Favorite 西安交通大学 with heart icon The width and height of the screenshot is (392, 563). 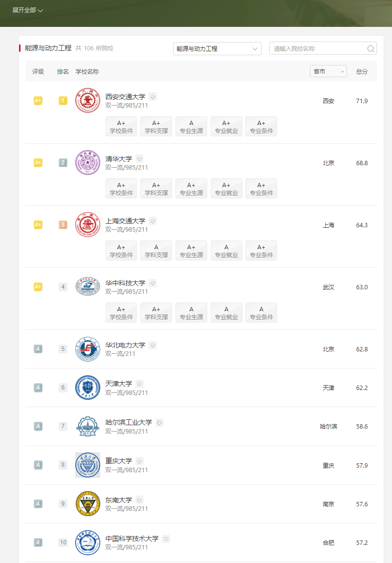[x=152, y=97]
